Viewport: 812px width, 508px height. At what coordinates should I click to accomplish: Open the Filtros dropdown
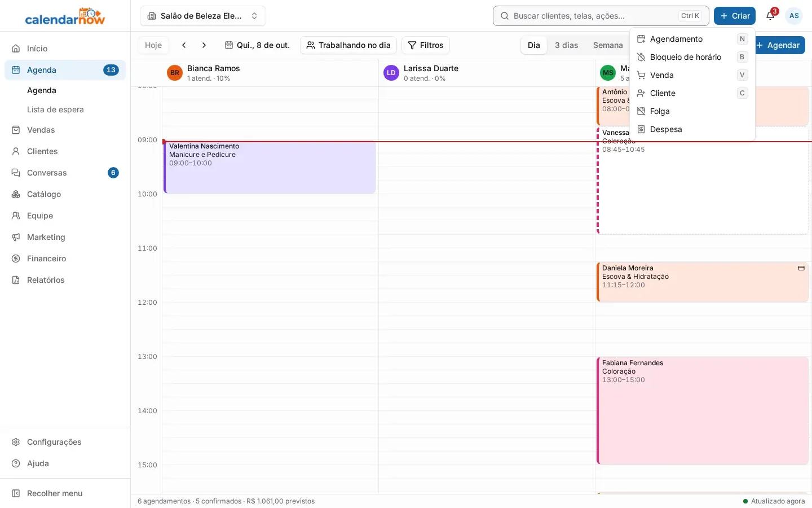pos(426,45)
